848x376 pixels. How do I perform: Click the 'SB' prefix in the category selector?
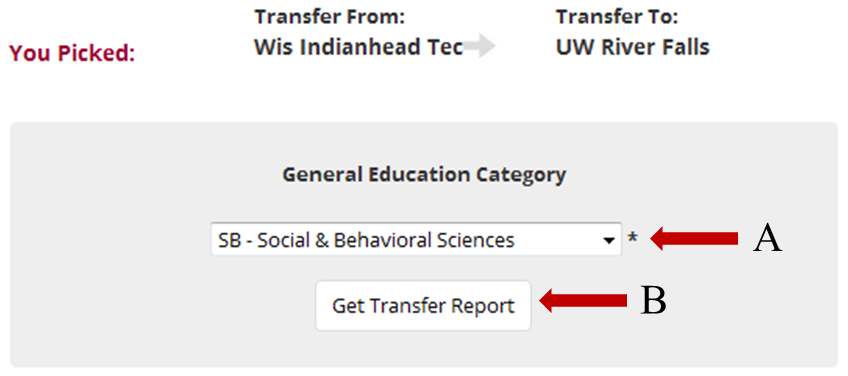228,240
